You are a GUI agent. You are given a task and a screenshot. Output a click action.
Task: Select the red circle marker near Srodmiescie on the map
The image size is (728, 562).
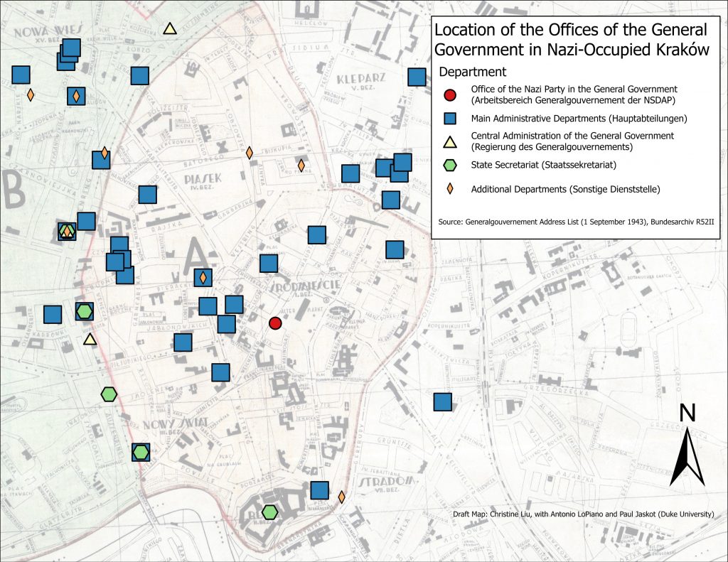click(276, 323)
